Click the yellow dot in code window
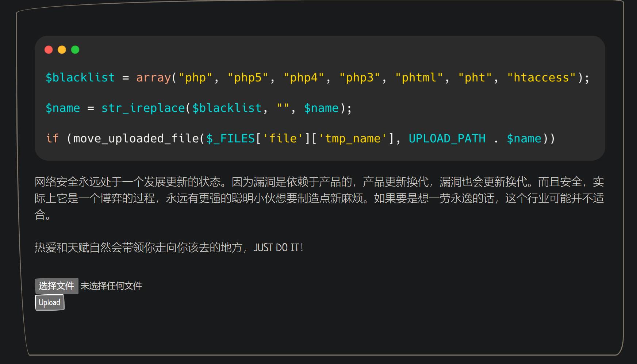Screen dimensions: 637x364 (62, 50)
